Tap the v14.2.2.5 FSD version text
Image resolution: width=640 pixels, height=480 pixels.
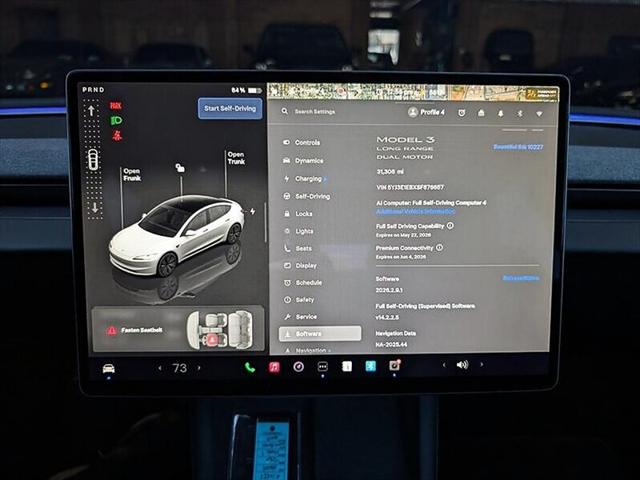click(387, 317)
